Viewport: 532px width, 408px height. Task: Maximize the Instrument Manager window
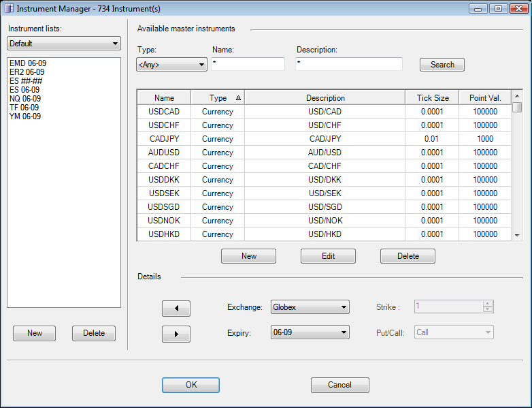[x=498, y=8]
